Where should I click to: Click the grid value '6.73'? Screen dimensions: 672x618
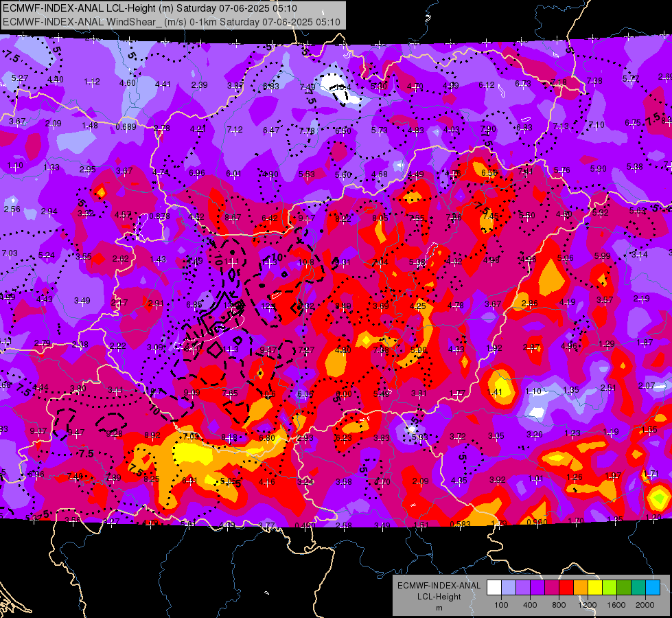click(x=523, y=83)
